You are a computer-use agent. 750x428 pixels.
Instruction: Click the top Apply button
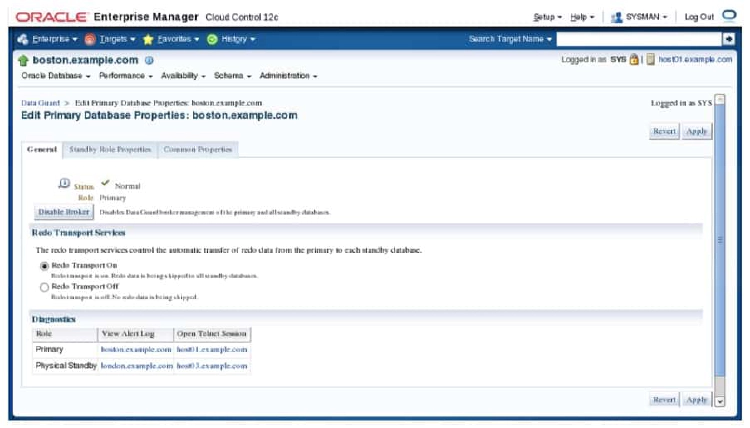696,132
